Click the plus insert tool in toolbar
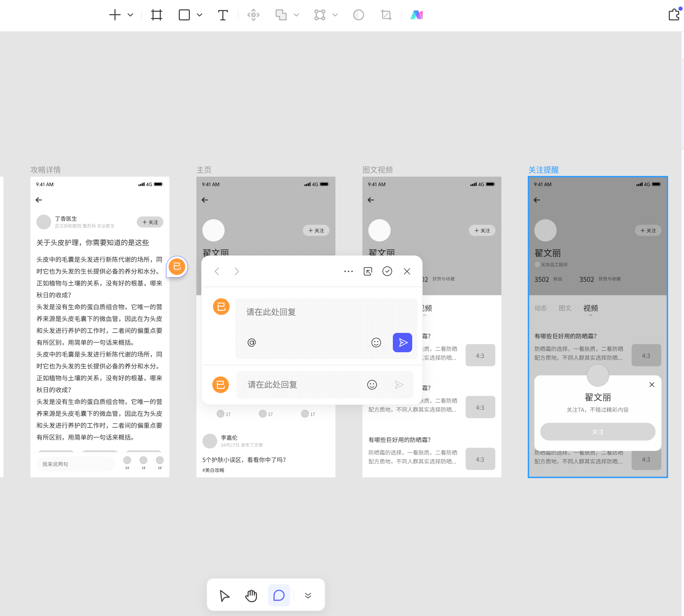684x616 pixels. coord(115,15)
